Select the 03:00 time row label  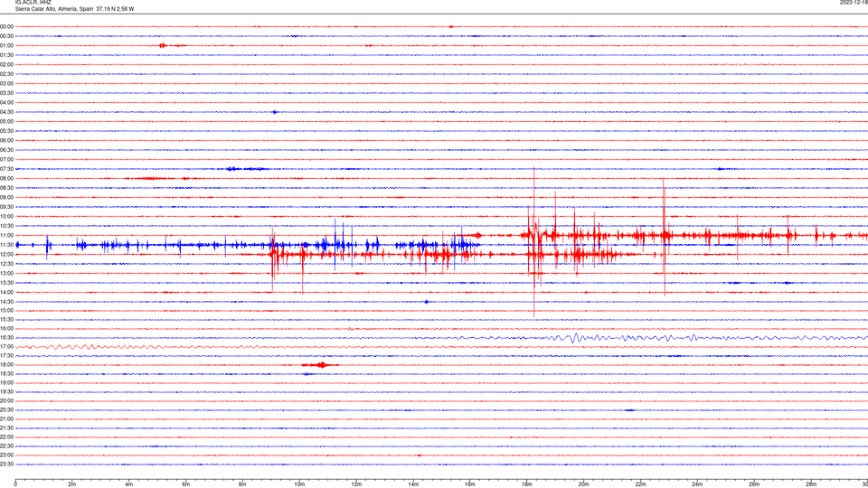coord(6,83)
